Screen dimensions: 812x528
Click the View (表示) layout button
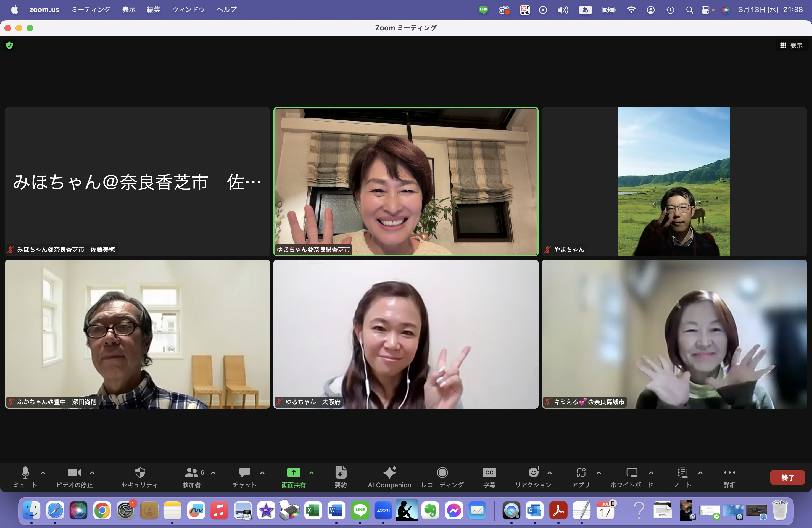791,45
